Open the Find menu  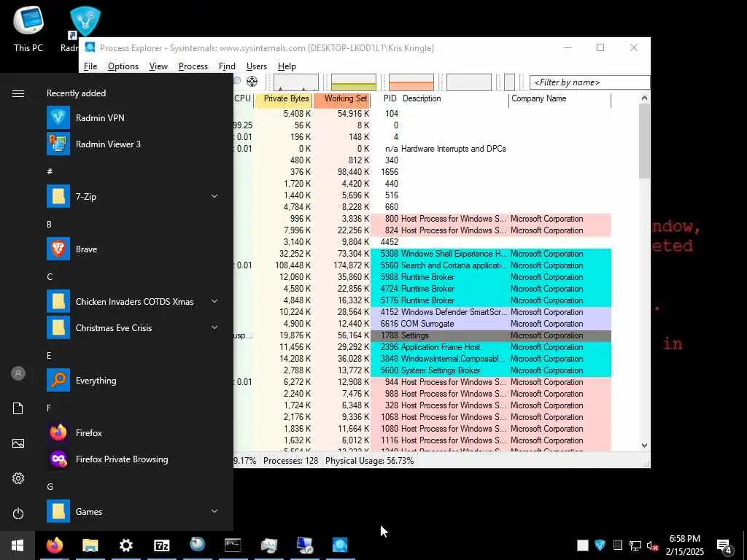(227, 66)
